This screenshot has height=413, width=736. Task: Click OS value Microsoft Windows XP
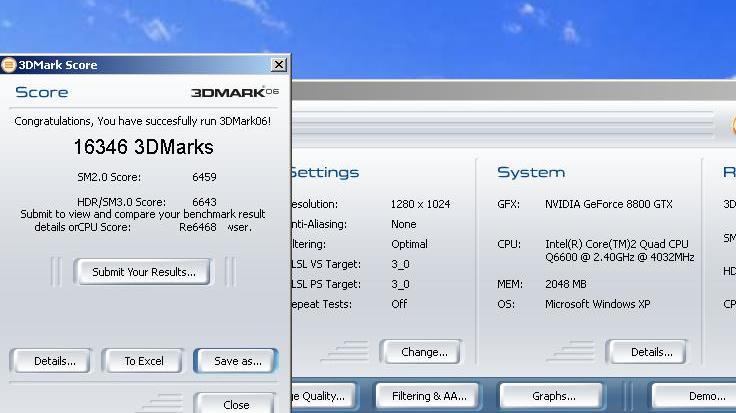point(598,304)
